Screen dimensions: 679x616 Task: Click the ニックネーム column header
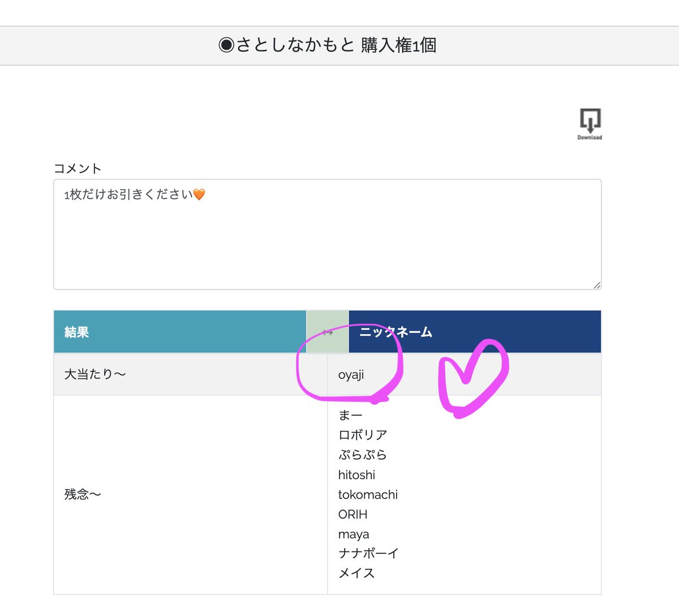click(x=475, y=332)
